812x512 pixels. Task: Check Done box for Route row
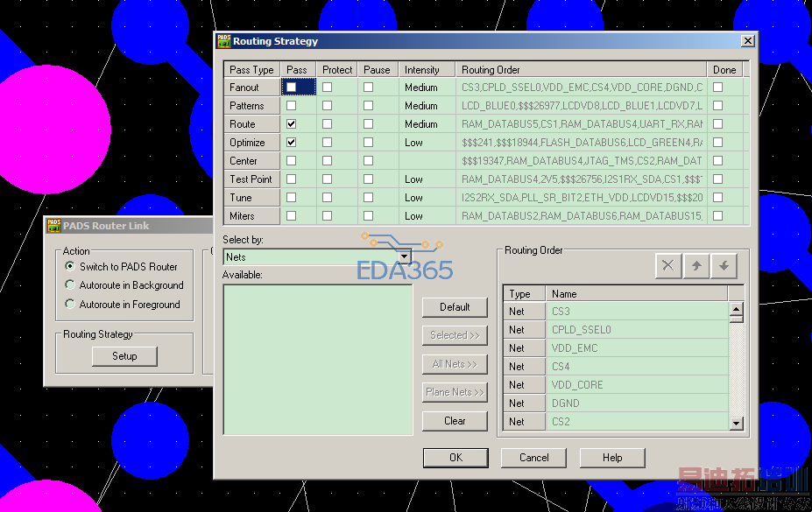point(717,124)
